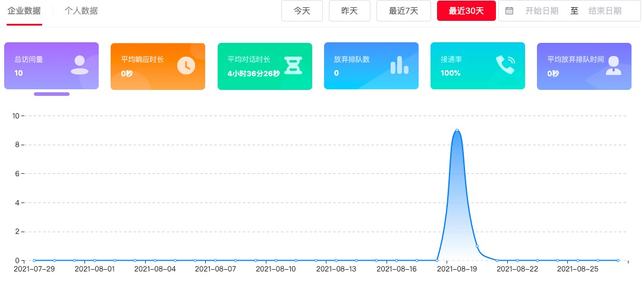Select the 最近30天 range button
This screenshot has height=281, width=644.
(x=466, y=11)
